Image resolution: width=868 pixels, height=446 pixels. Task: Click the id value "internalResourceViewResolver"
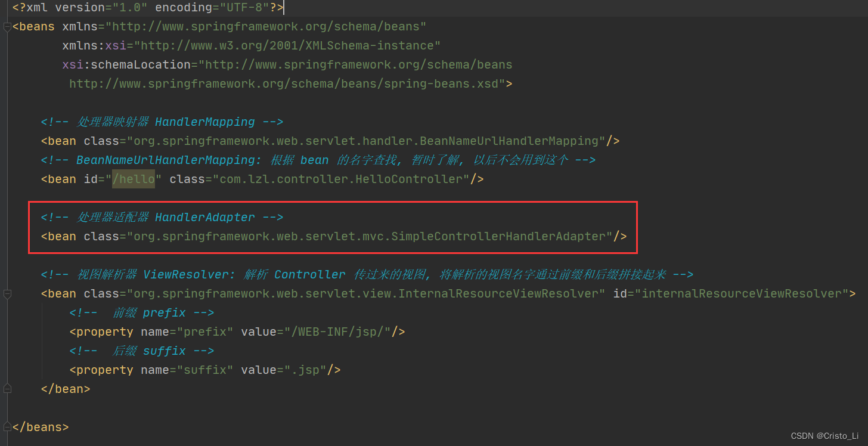click(742, 294)
